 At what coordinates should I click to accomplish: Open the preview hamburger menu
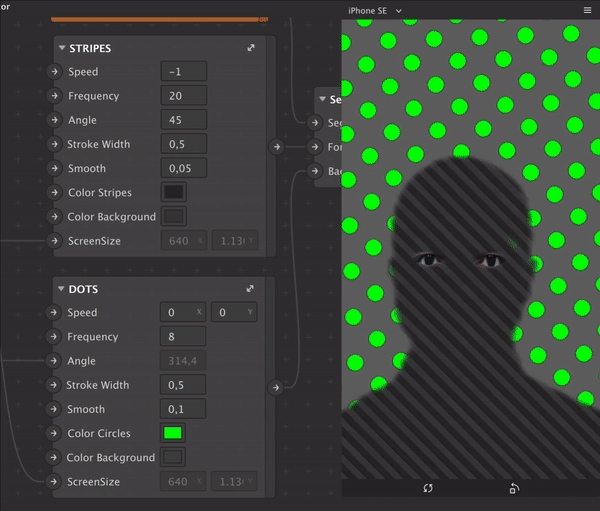point(587,10)
